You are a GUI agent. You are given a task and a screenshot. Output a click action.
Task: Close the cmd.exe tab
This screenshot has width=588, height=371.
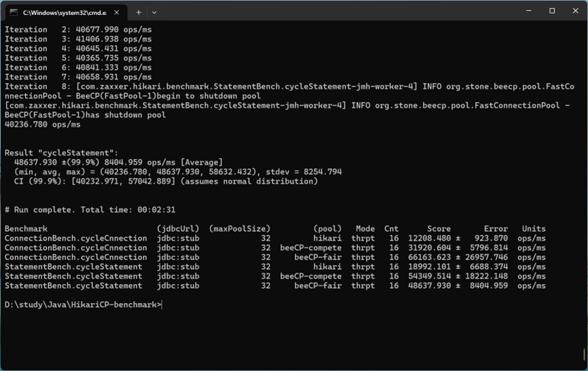click(x=117, y=12)
